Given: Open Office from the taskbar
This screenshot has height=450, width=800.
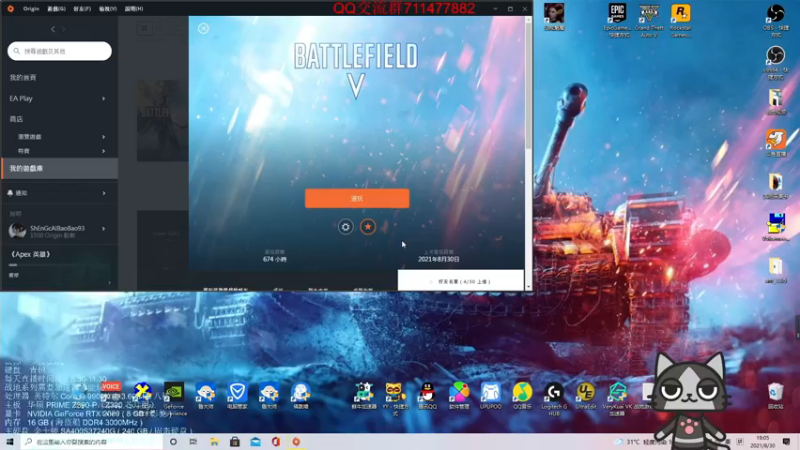Looking at the screenshot, I should click(276, 442).
